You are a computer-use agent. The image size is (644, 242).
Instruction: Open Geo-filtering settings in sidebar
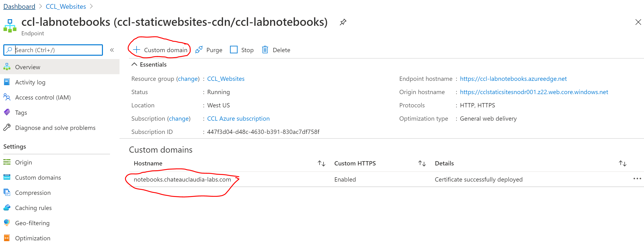point(32,223)
